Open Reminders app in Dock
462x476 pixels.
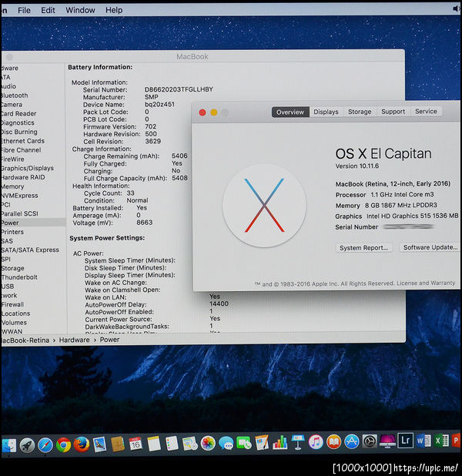pyautogui.click(x=172, y=444)
